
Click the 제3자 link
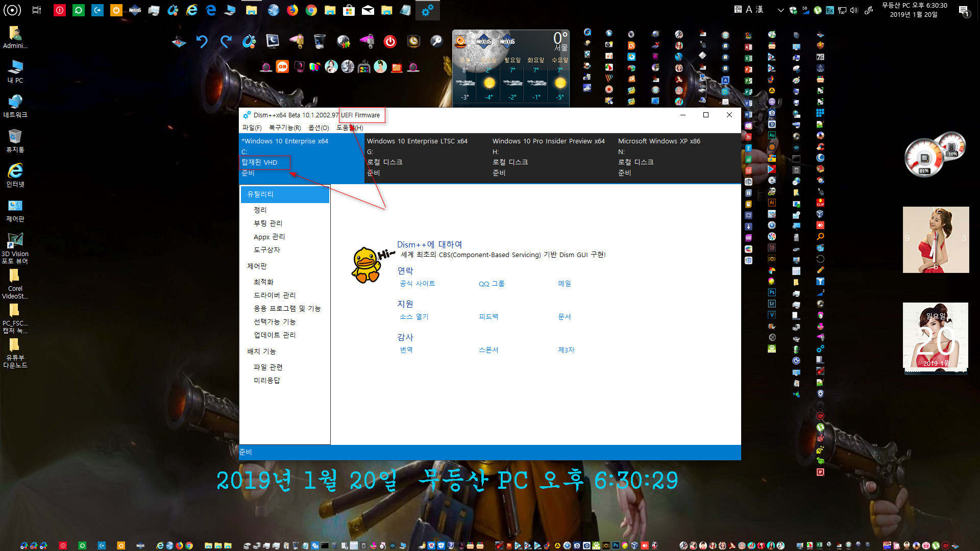coord(566,350)
